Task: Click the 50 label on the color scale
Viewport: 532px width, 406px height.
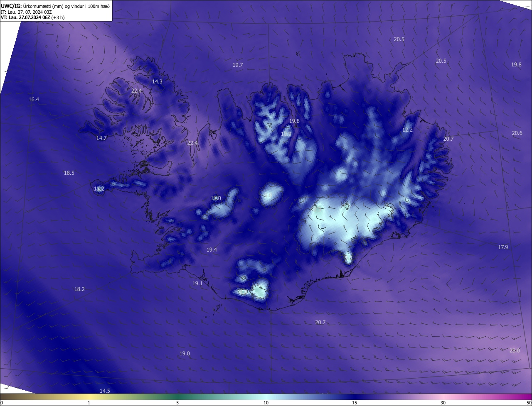Action: tap(529, 403)
